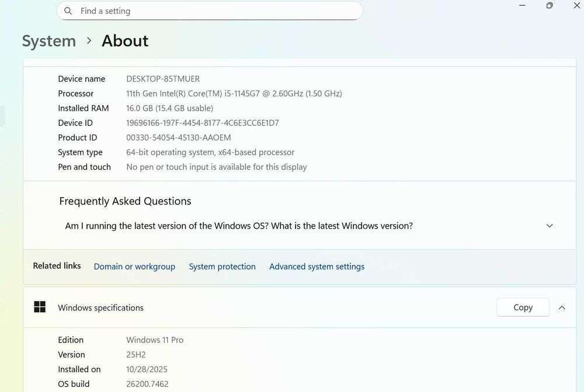
Task: Select the No pen or touch input text
Action: point(217,167)
